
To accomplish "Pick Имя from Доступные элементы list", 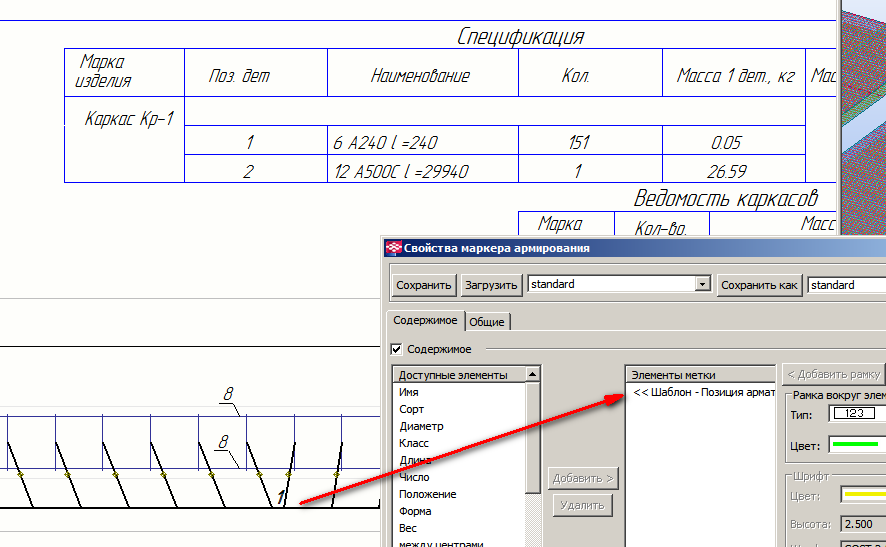I will pos(409,392).
